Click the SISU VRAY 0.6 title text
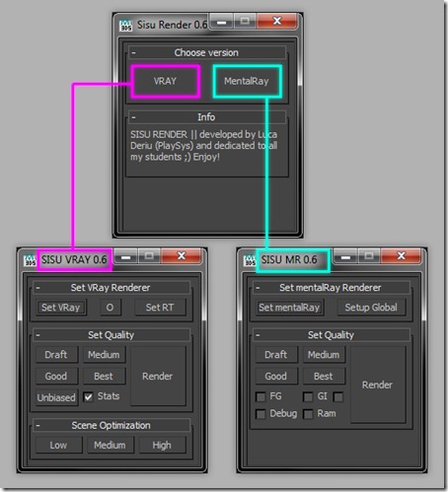The width and height of the screenshot is (448, 492). click(x=74, y=260)
